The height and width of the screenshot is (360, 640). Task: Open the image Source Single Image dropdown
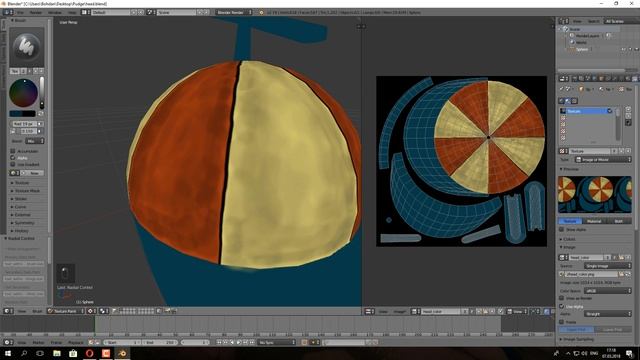coord(608,266)
